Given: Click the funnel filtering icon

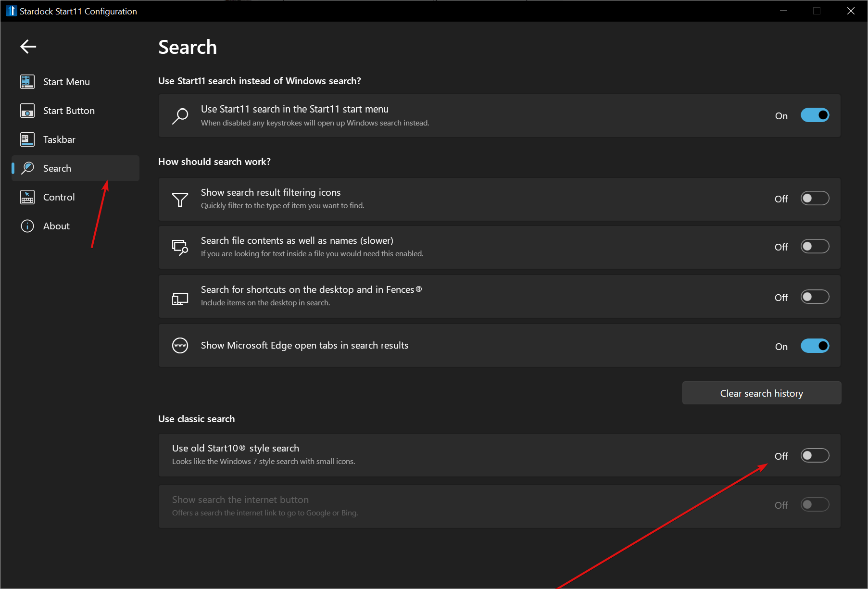Looking at the screenshot, I should click(x=180, y=199).
